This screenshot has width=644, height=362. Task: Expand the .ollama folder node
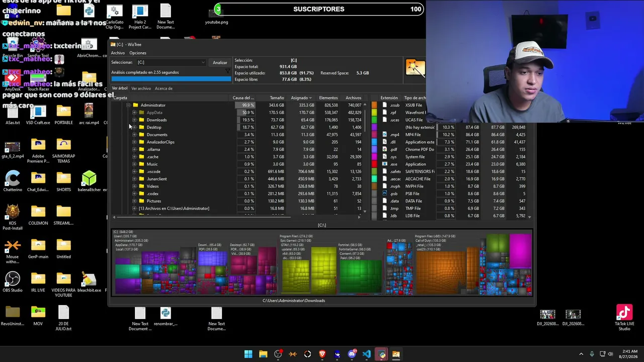point(134,149)
